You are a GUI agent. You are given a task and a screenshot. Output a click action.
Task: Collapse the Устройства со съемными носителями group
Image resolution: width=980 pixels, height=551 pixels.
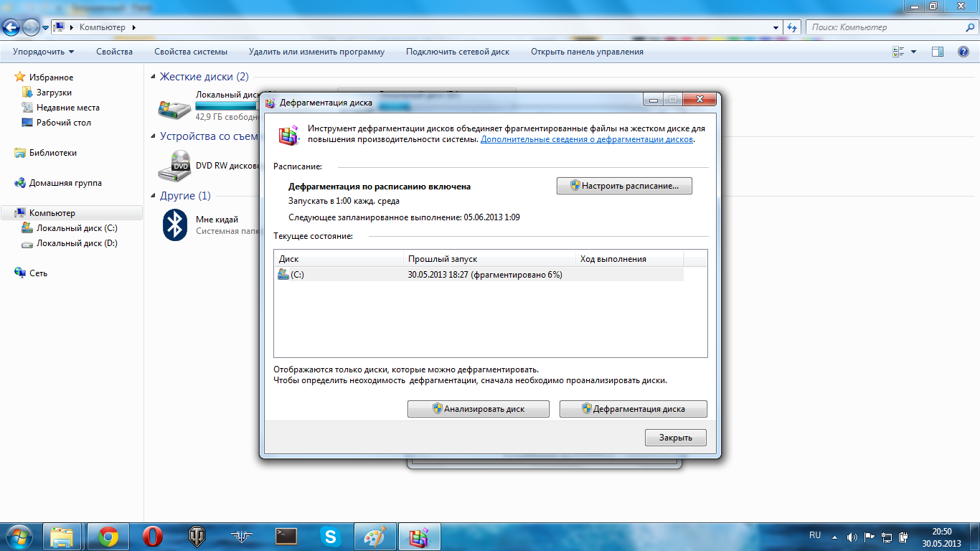[153, 136]
